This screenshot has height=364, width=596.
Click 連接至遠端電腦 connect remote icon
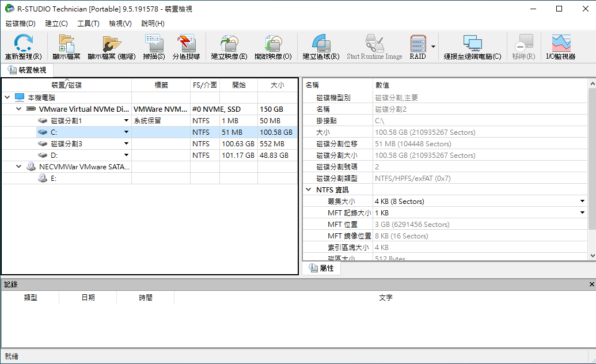(x=472, y=43)
